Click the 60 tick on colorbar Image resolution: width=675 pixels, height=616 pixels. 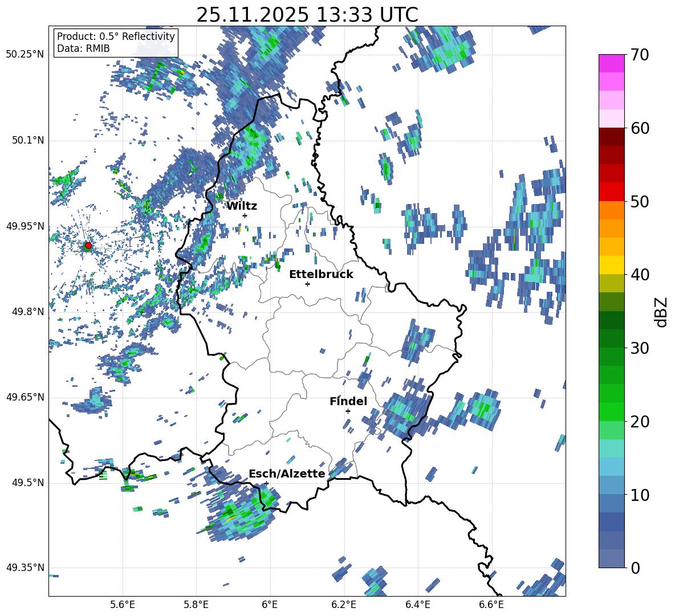pos(640,128)
